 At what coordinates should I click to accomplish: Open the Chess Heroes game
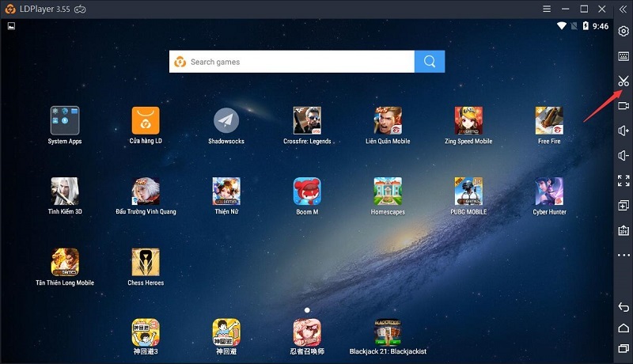146,262
